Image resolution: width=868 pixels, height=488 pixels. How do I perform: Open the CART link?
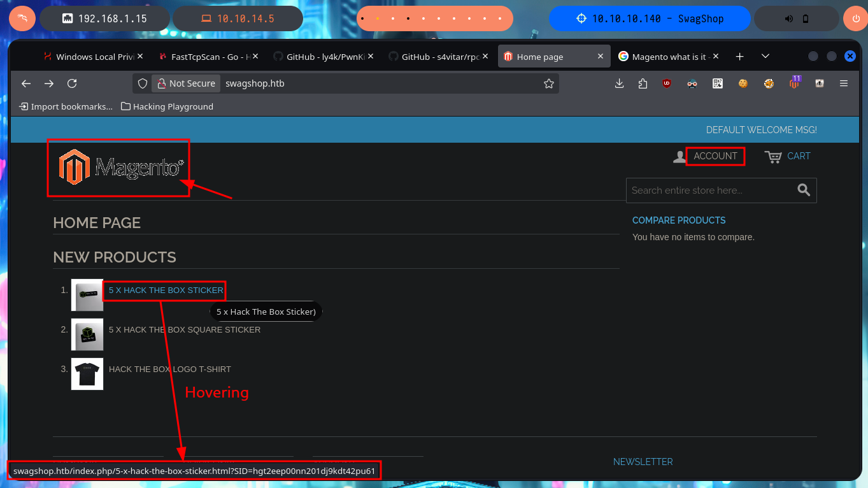pos(788,156)
